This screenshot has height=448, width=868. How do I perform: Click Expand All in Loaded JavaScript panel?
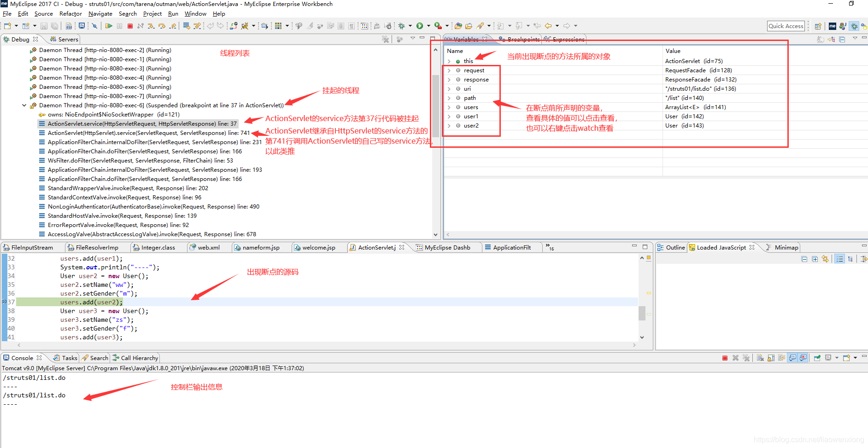click(815, 259)
